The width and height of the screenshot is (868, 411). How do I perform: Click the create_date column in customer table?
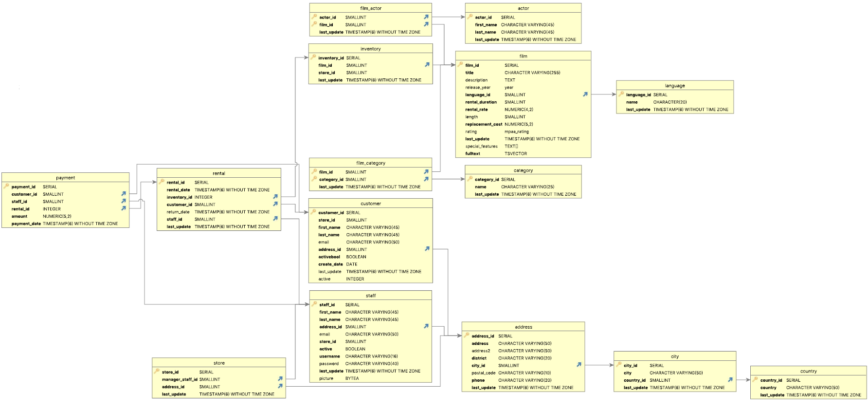pyautogui.click(x=371, y=264)
